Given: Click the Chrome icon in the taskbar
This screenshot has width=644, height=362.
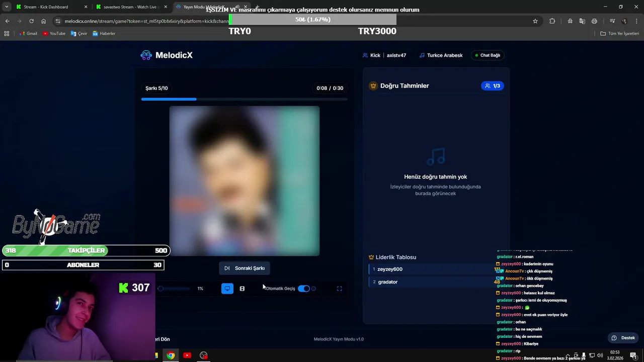Looking at the screenshot, I should (x=171, y=355).
